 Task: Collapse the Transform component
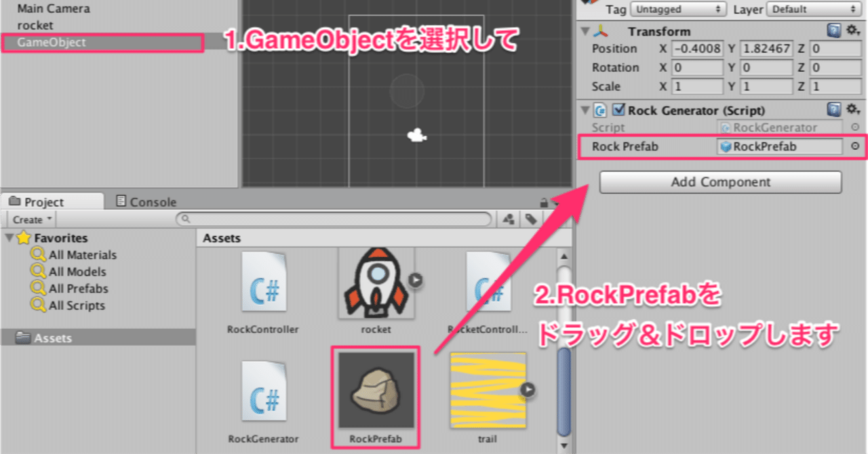click(x=585, y=31)
